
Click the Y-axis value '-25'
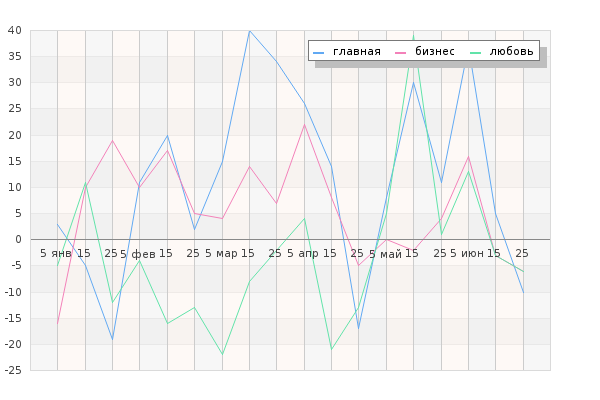point(13,371)
